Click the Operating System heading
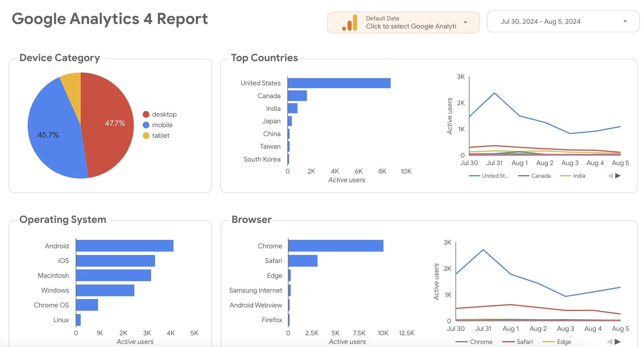Screen dimensions: 644x347 tap(63, 220)
